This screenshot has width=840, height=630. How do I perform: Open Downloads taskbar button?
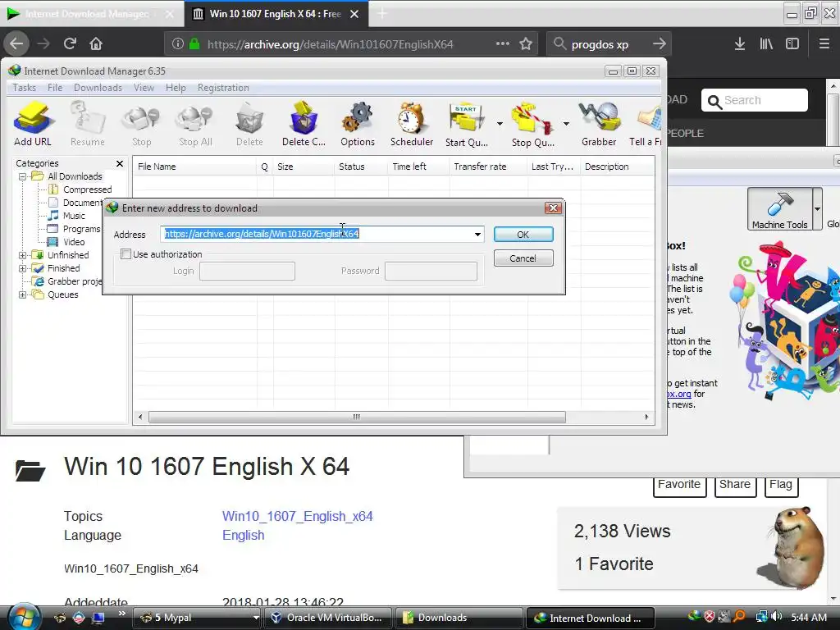point(459,618)
